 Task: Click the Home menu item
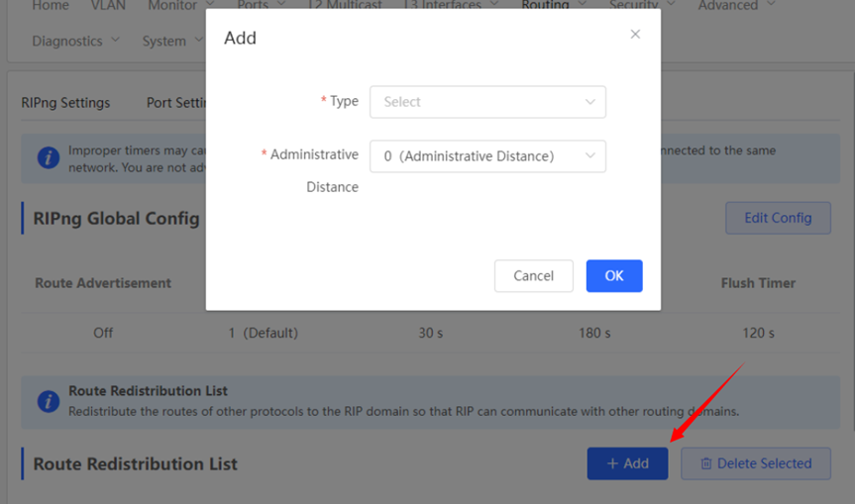pyautogui.click(x=51, y=6)
